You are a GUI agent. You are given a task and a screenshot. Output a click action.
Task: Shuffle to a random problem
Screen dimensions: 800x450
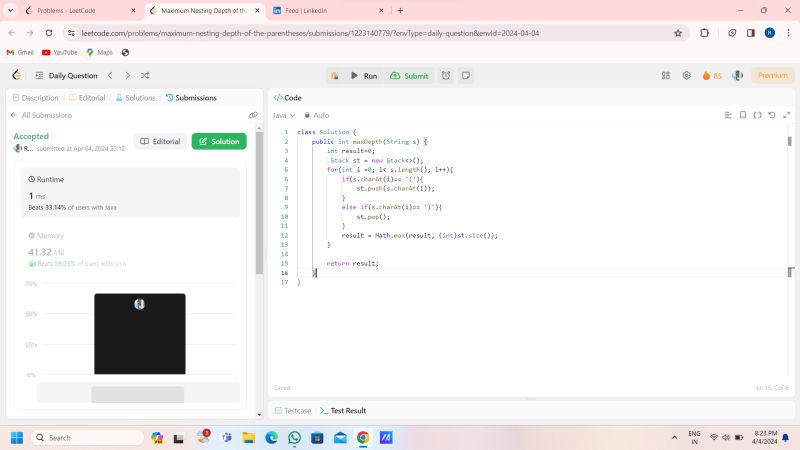click(x=145, y=75)
